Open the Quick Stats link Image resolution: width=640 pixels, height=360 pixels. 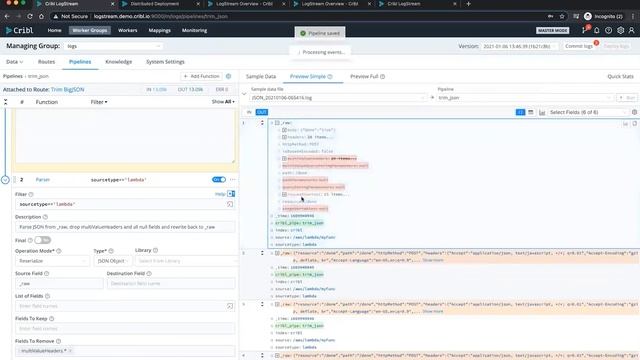[620, 76]
